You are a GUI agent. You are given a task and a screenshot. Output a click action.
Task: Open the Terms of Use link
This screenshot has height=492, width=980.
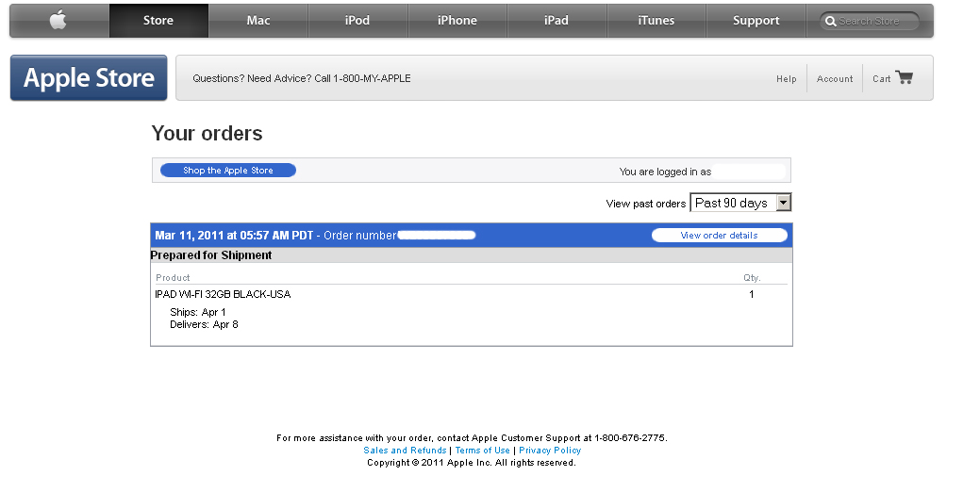(483, 451)
